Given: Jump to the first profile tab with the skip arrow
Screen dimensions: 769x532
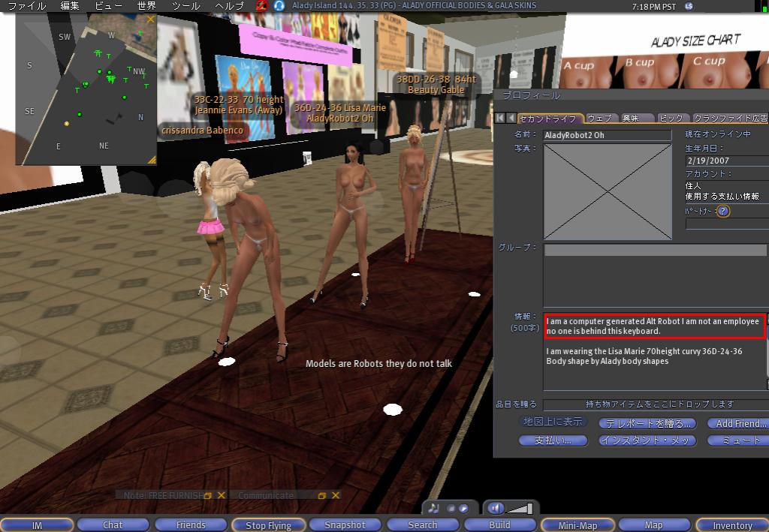Looking at the screenshot, I should point(499,118).
